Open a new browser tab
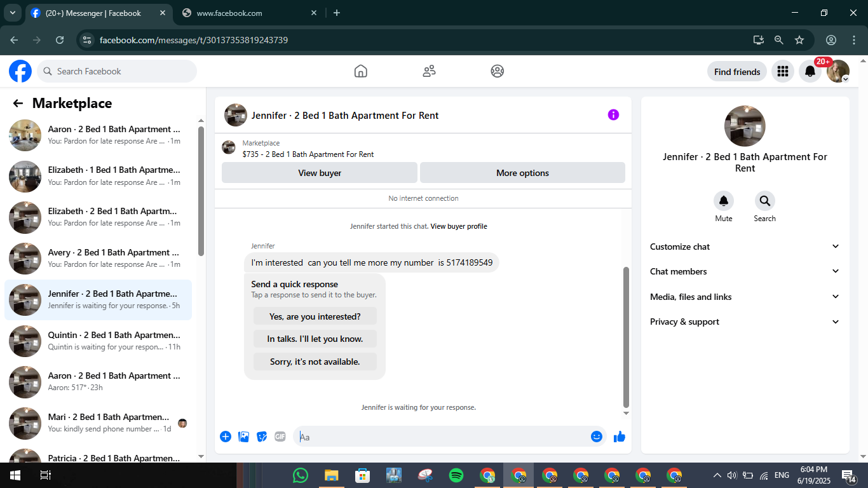 pos(337,13)
